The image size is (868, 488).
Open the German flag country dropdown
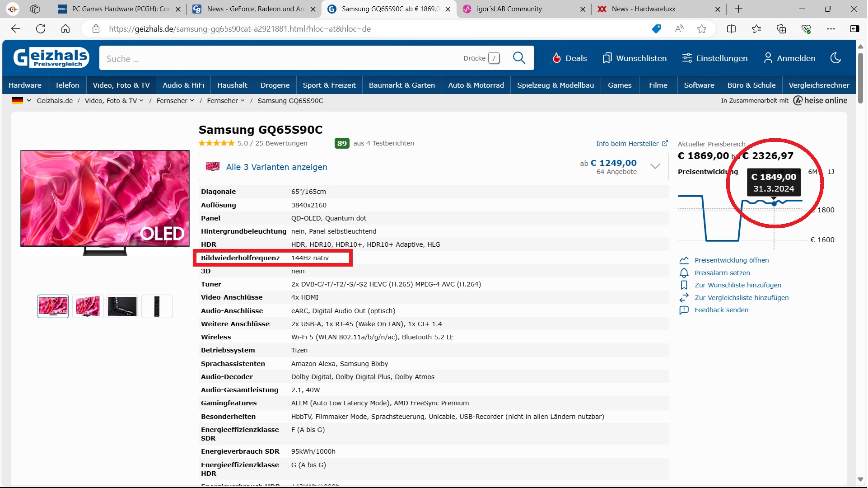click(x=21, y=101)
